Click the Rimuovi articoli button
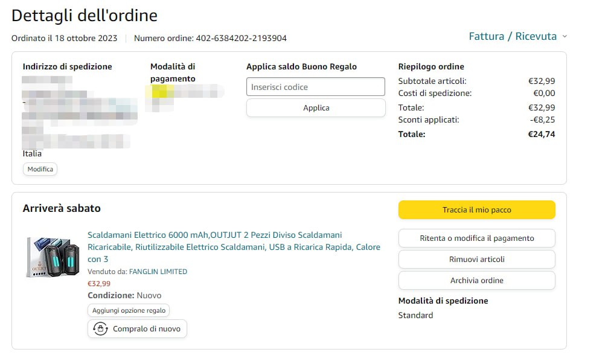 (476, 260)
